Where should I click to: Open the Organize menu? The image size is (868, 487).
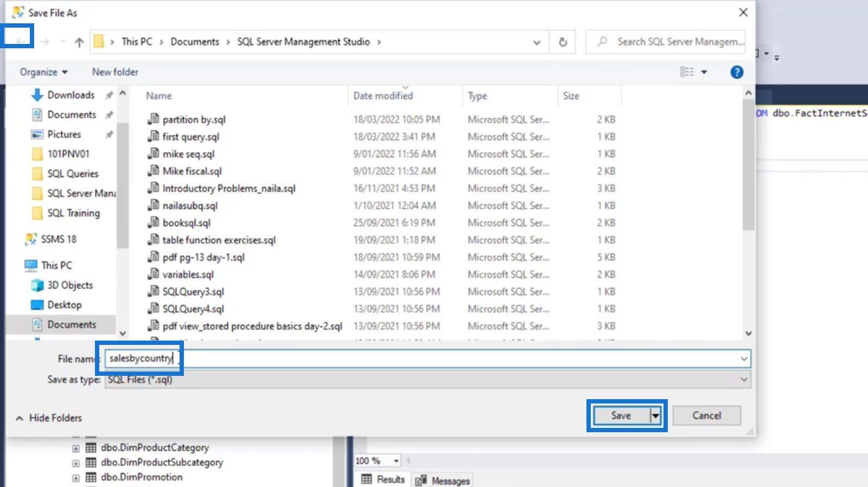coord(43,72)
